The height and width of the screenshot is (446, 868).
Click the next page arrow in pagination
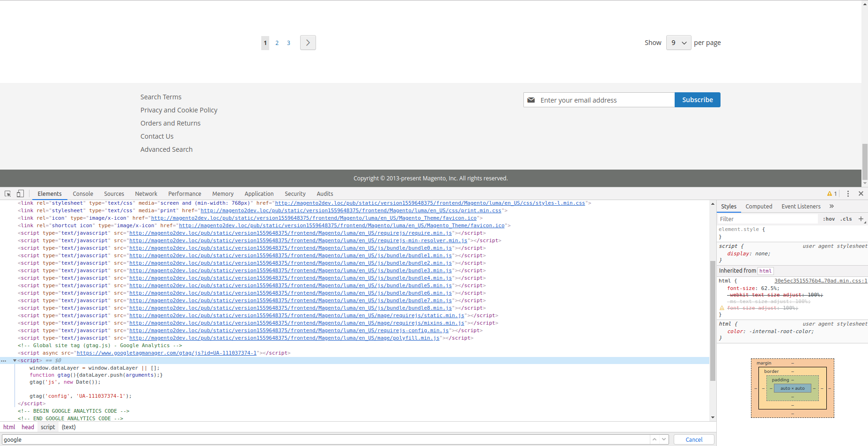coord(308,43)
